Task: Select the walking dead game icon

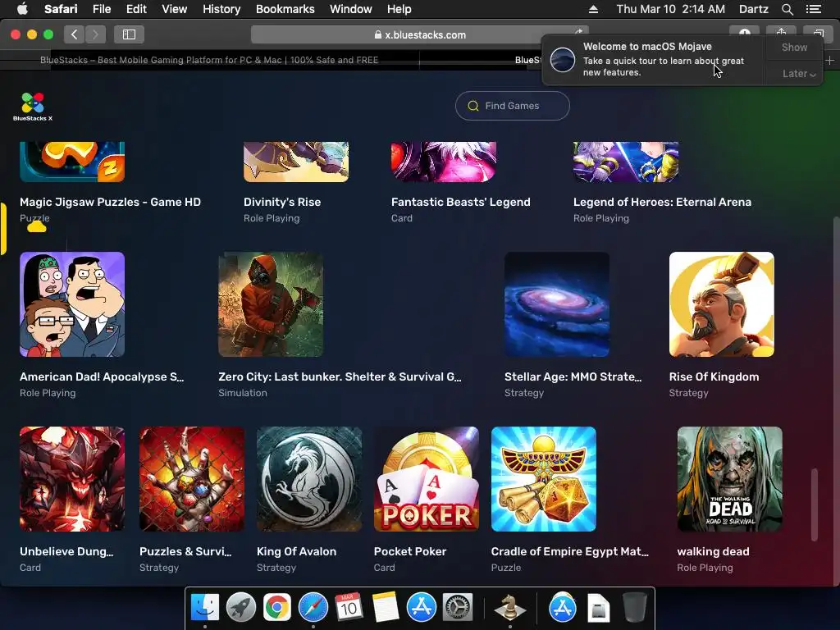Action: pyautogui.click(x=729, y=479)
